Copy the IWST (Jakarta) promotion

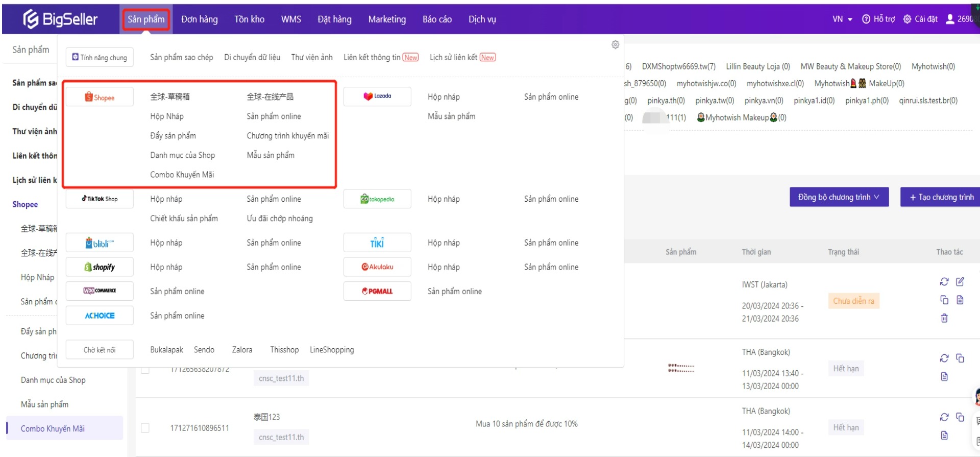(x=944, y=300)
